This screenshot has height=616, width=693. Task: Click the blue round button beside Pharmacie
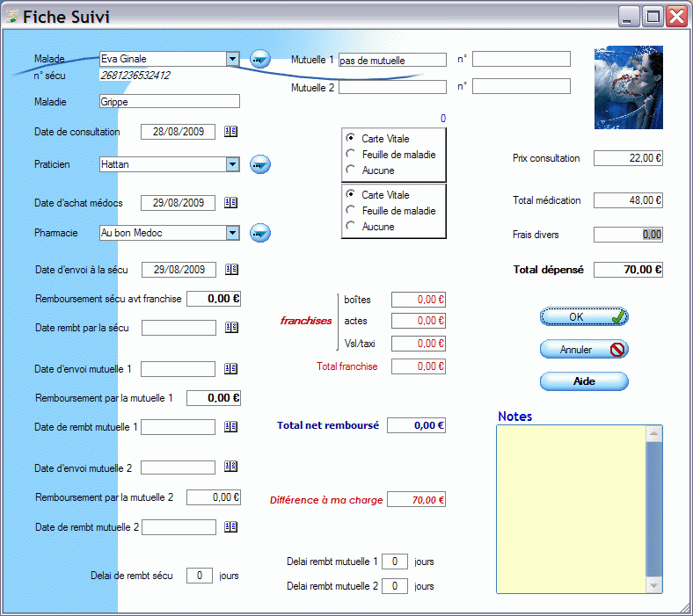[260, 233]
